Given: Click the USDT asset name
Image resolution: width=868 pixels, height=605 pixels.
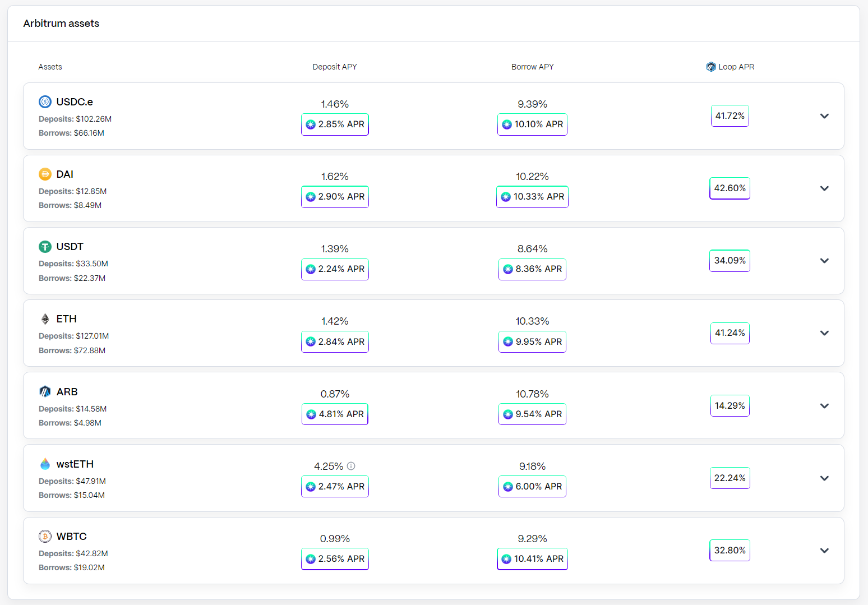Looking at the screenshot, I should coord(70,246).
